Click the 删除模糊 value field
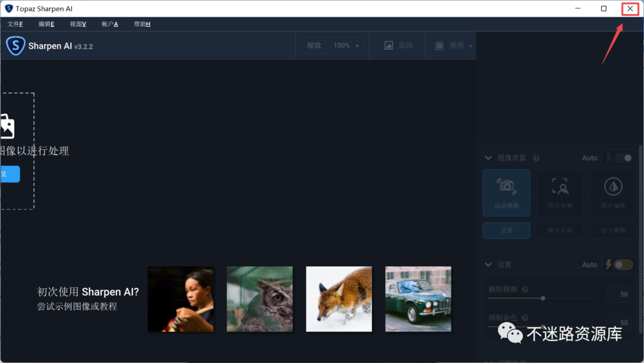This screenshot has height=363, width=644. [619, 294]
